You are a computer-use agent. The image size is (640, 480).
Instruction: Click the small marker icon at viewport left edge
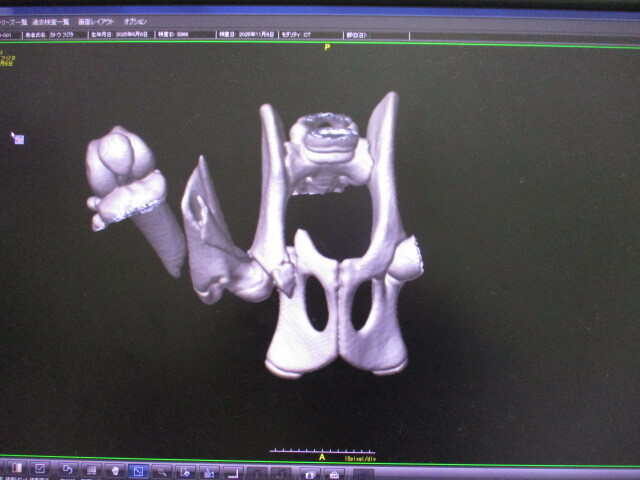pos(18,139)
